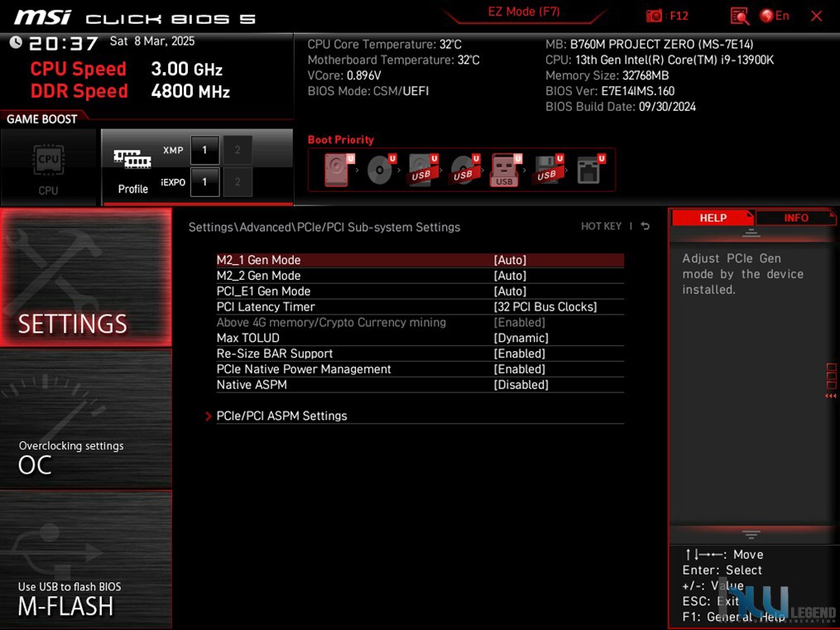Screen dimensions: 840x630
Task: Select the USB CD/DVD boot device icon
Action: pyautogui.click(x=465, y=170)
